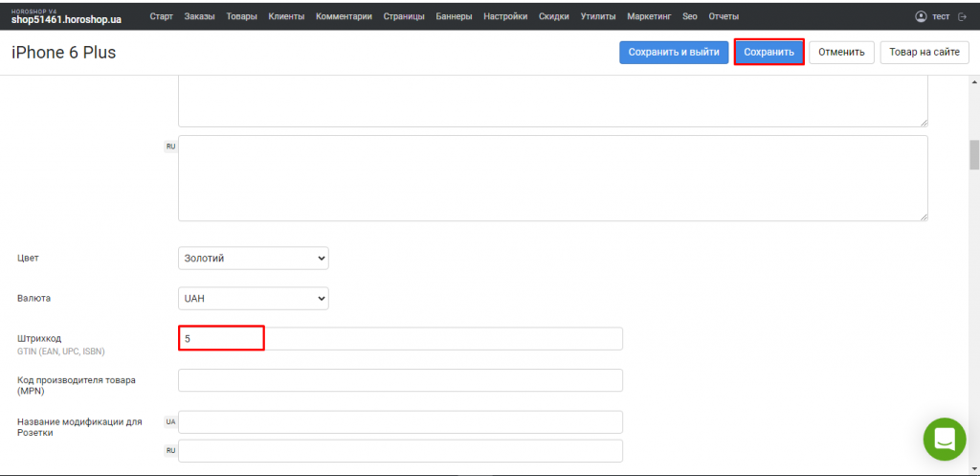Screen dimensions: 980x476
Task: Open Настройки in the navigation bar
Action: [505, 17]
